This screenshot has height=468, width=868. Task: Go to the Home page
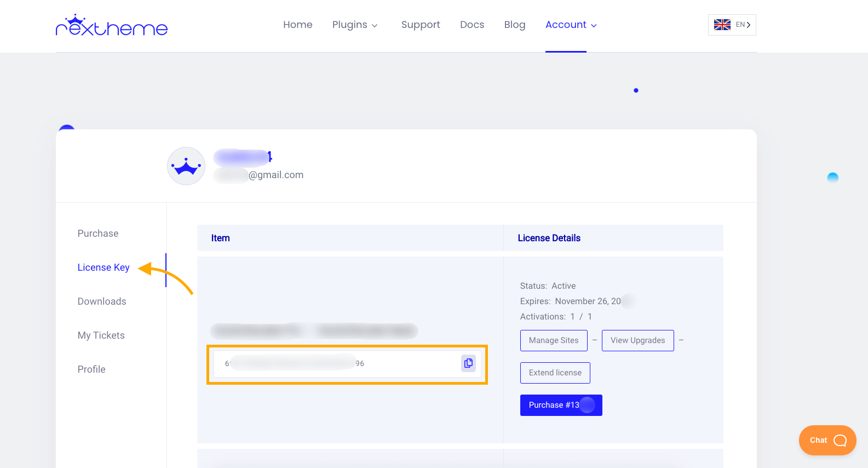pos(298,25)
